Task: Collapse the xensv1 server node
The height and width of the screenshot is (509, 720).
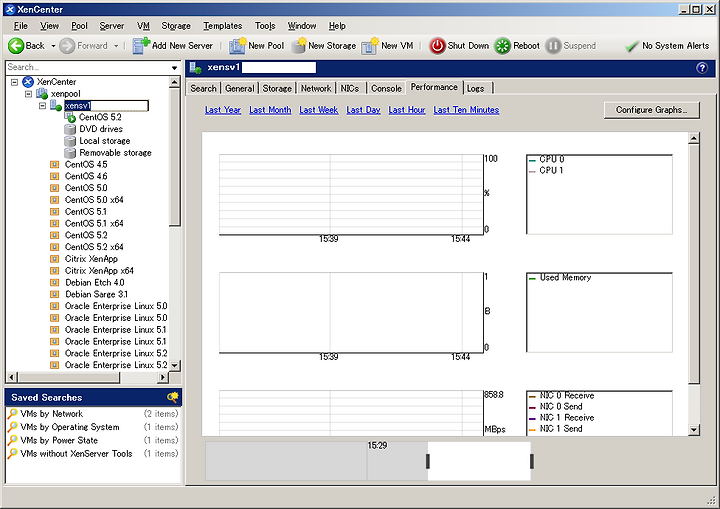Action: click(43, 106)
